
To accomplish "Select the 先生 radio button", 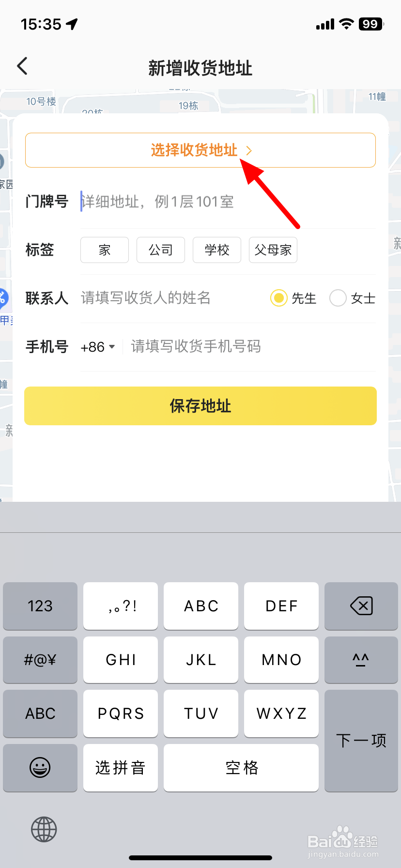I will [x=278, y=298].
